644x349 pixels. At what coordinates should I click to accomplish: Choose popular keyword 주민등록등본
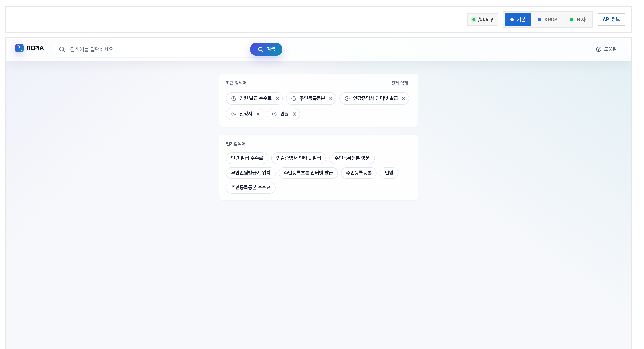(358, 173)
